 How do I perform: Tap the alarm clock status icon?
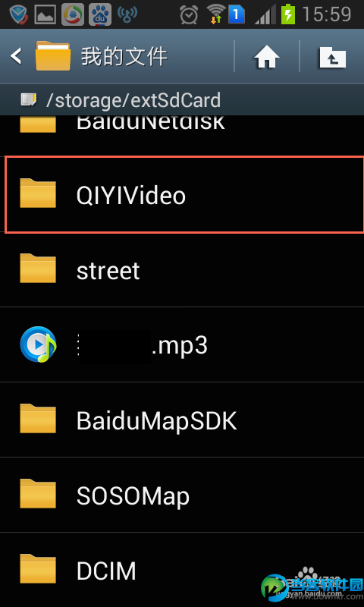tap(189, 15)
